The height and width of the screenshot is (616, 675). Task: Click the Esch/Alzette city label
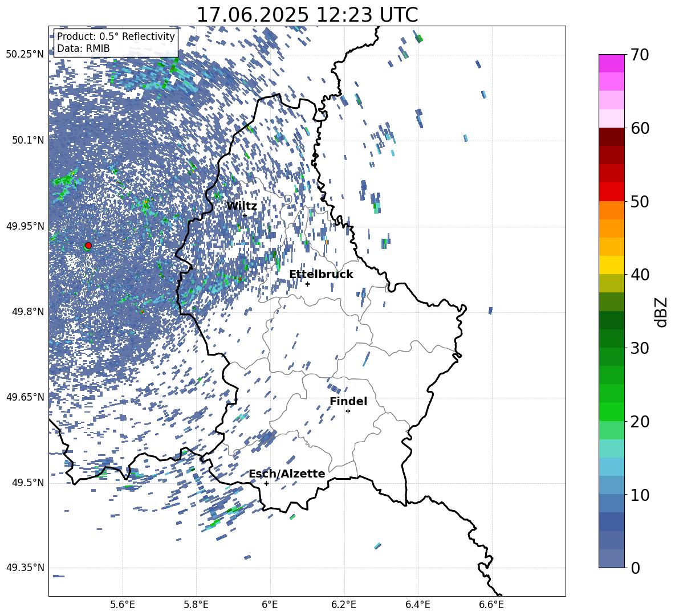[287, 474]
